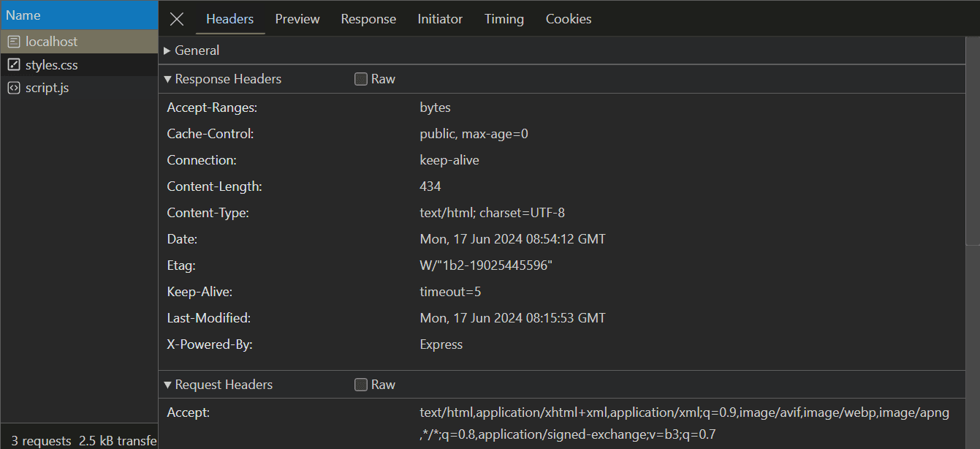Close the request details with the X icon
Viewport: 980px width, 449px height.
point(175,19)
